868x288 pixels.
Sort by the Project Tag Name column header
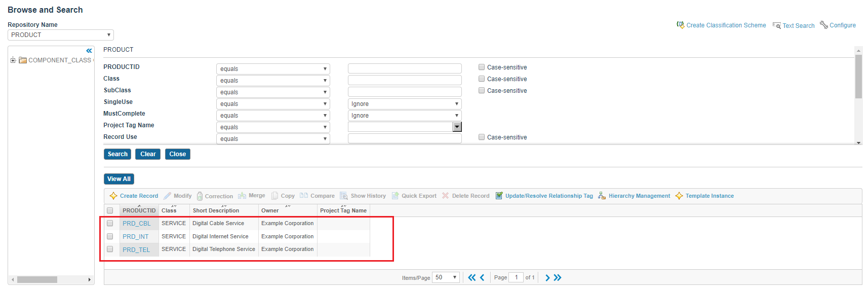pyautogui.click(x=343, y=210)
